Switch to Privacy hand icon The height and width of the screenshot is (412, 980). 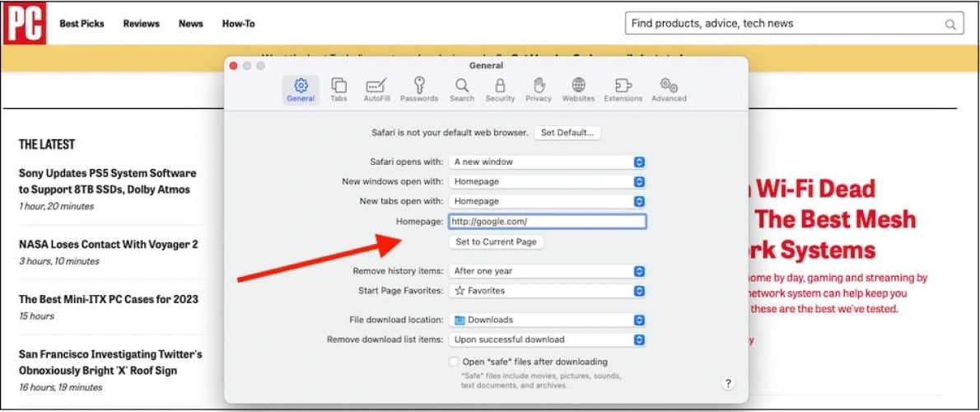pyautogui.click(x=539, y=89)
